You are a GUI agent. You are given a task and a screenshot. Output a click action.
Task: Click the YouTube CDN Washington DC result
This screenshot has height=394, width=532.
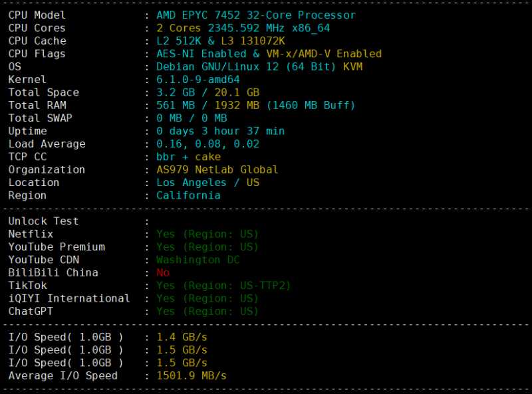[x=198, y=260]
